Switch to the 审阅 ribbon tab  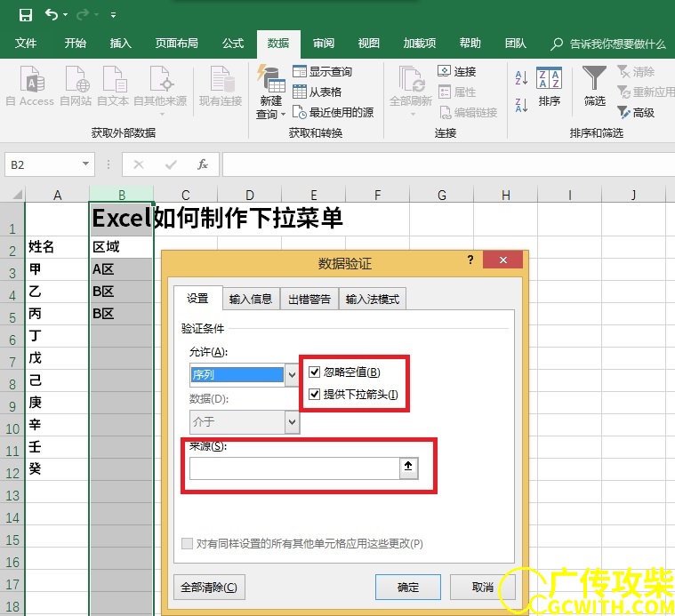(x=324, y=44)
